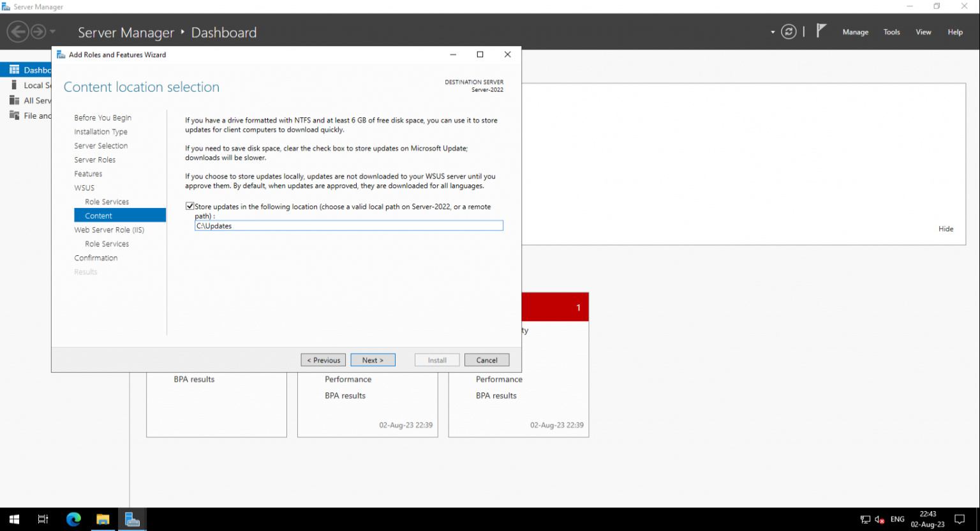Screen dimensions: 980x531
Task: Open Server Manager from the taskbar
Action: point(133,519)
